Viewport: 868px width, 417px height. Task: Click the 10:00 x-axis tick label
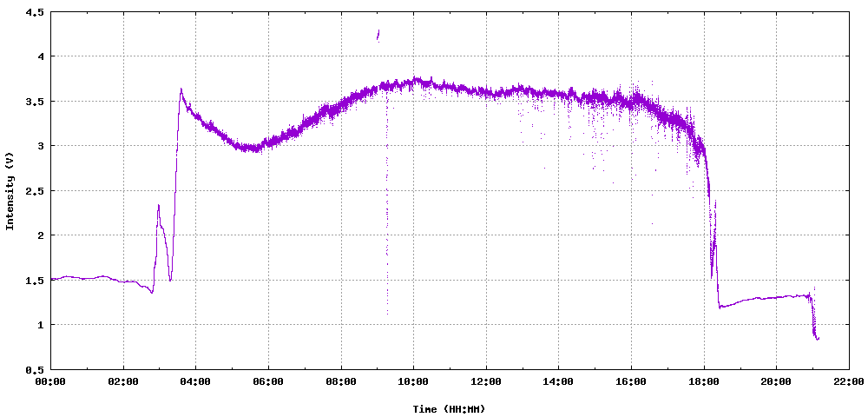[413, 381]
